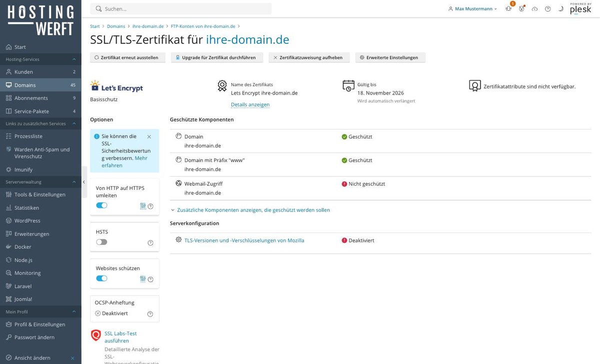600x364 pixels.
Task: Close the Ansicht ändern bar
Action: pyautogui.click(x=72, y=358)
